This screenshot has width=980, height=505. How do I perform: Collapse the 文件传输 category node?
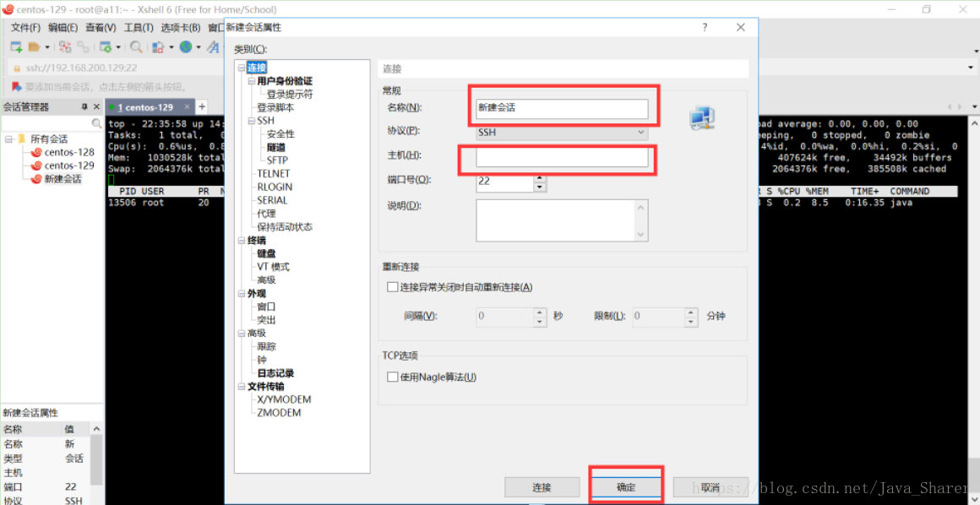tap(242, 386)
